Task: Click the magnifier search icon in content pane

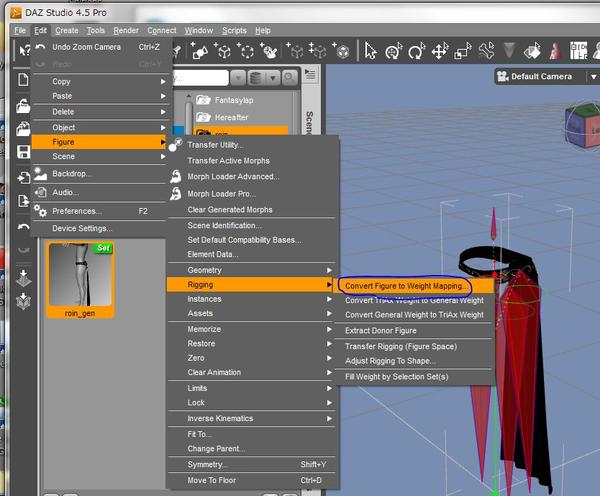Action: [x=290, y=78]
